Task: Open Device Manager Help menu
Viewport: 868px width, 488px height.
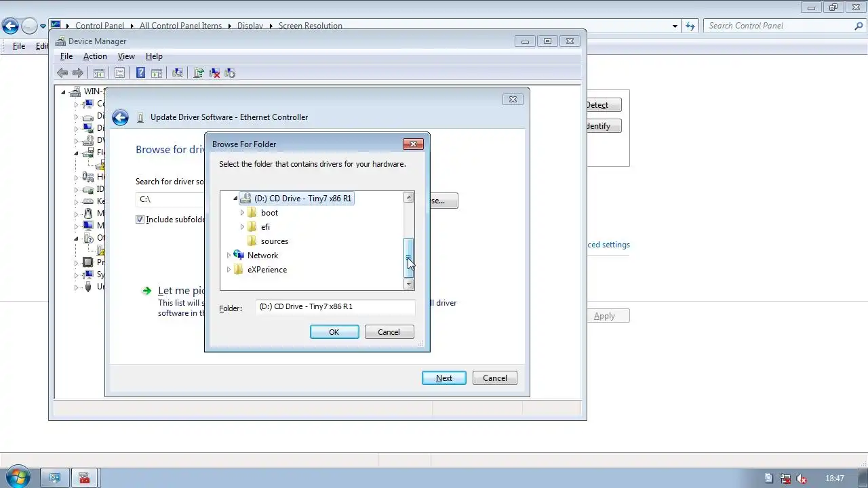Action: point(154,56)
